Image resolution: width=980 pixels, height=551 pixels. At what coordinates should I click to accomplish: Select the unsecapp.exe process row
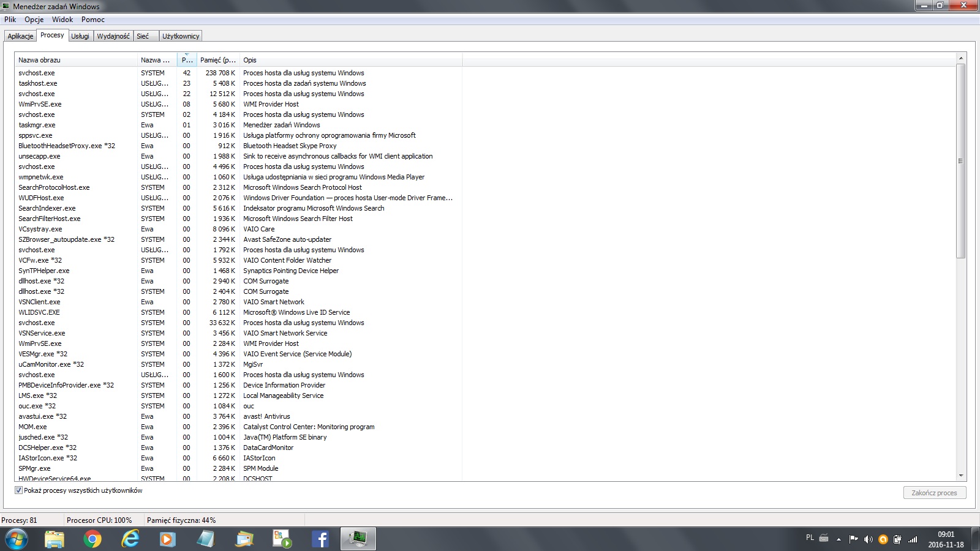238,156
